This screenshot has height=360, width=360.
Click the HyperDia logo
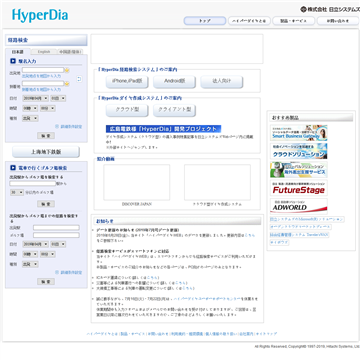tap(40, 15)
